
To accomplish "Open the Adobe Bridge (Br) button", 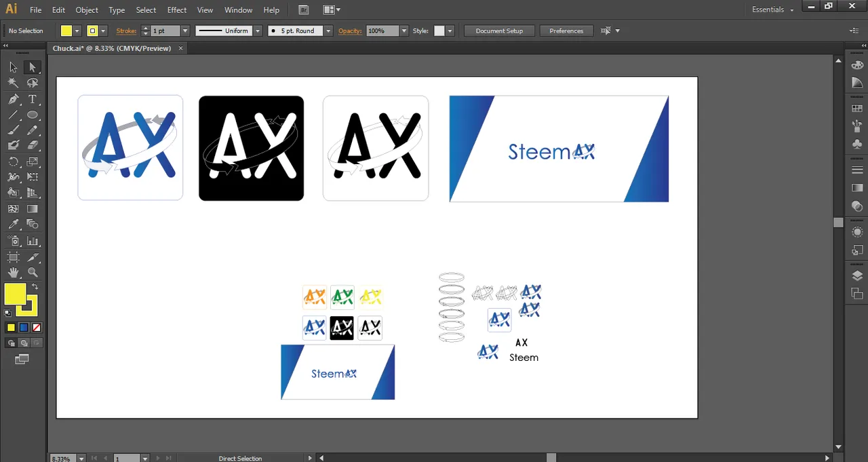I will click(x=303, y=10).
